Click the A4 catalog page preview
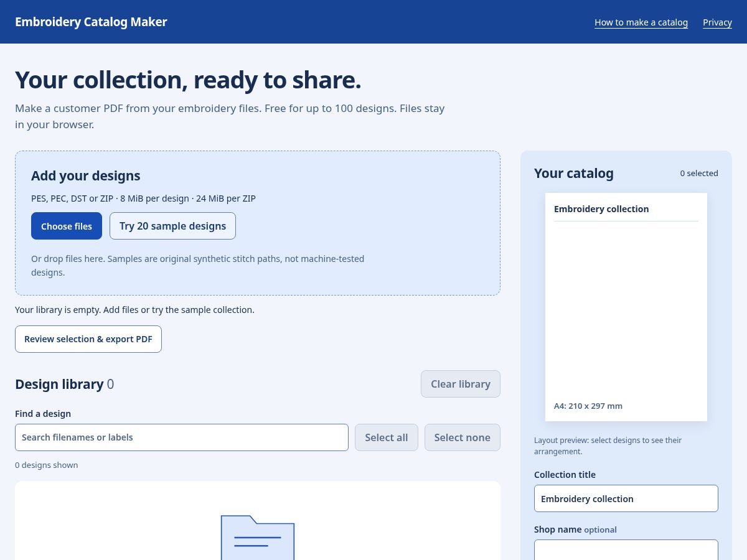The height and width of the screenshot is (560, 747). pyautogui.click(x=626, y=307)
